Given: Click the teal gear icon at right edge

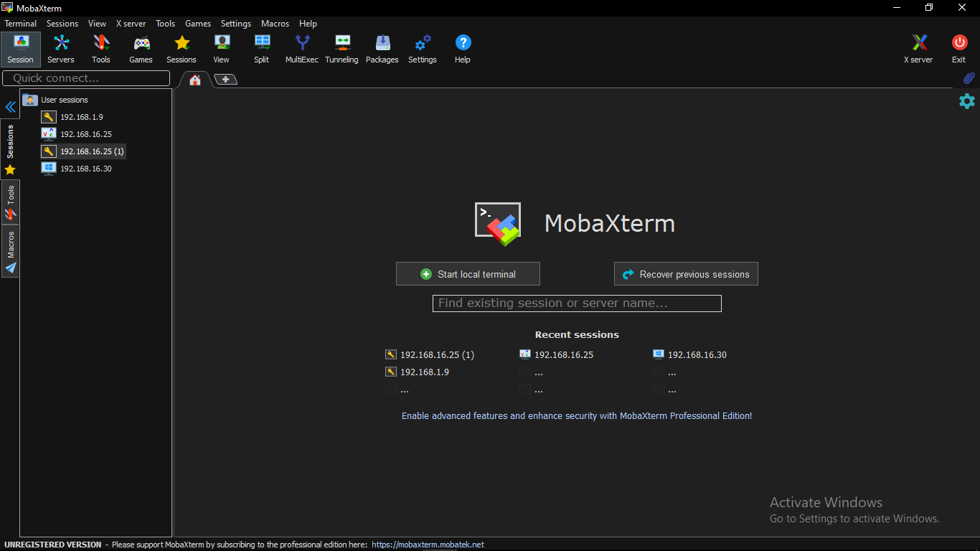Looking at the screenshot, I should pos(967,101).
